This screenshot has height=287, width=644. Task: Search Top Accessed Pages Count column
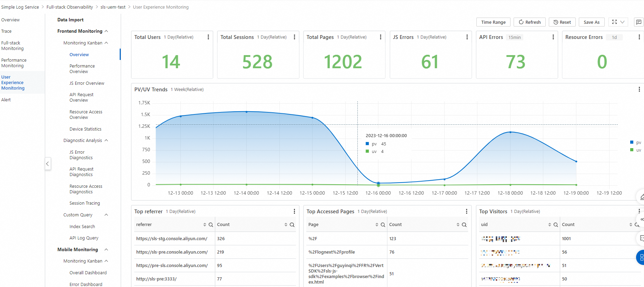click(464, 225)
